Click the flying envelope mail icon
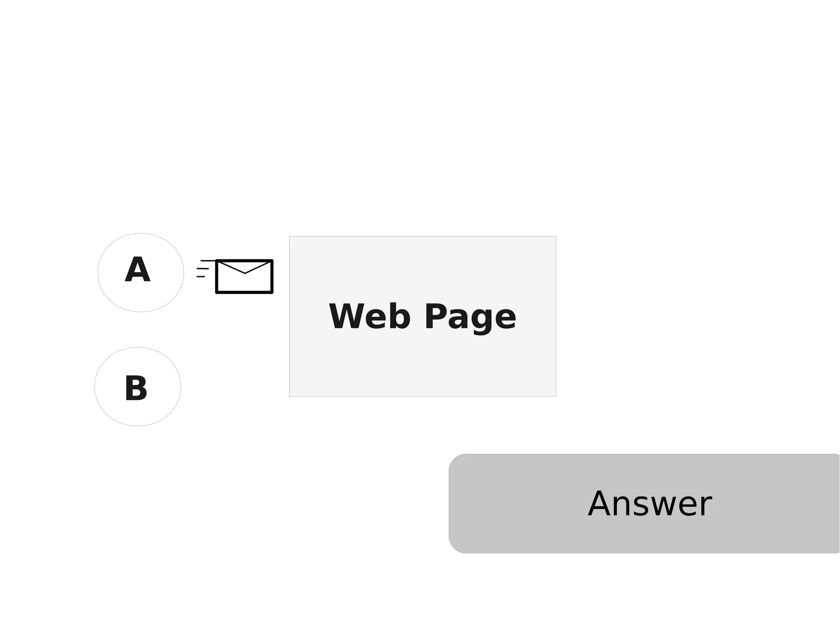This screenshot has height=630, width=840. pyautogui.click(x=244, y=276)
